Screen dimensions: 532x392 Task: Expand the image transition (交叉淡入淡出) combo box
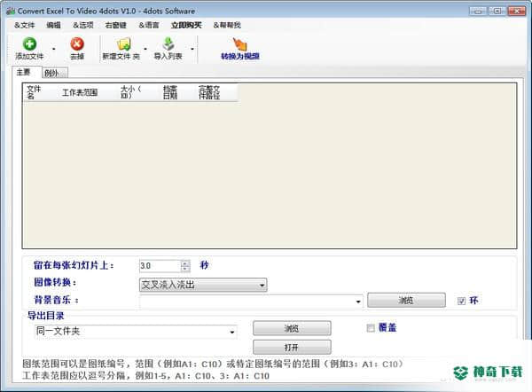[x=262, y=285]
